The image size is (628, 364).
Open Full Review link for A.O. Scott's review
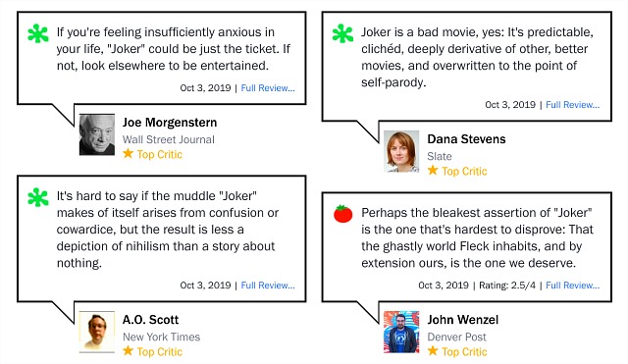coord(268,286)
